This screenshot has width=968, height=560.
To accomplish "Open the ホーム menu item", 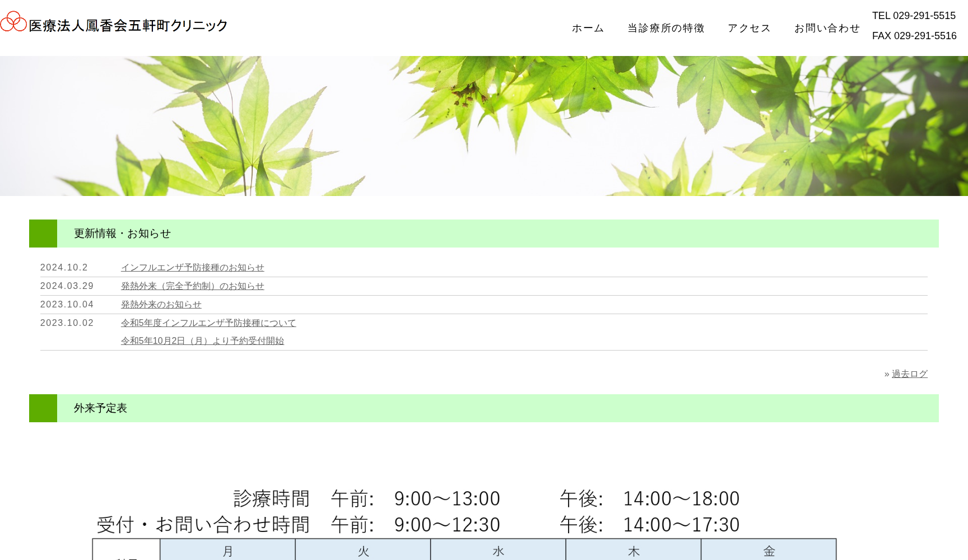I will point(588,28).
